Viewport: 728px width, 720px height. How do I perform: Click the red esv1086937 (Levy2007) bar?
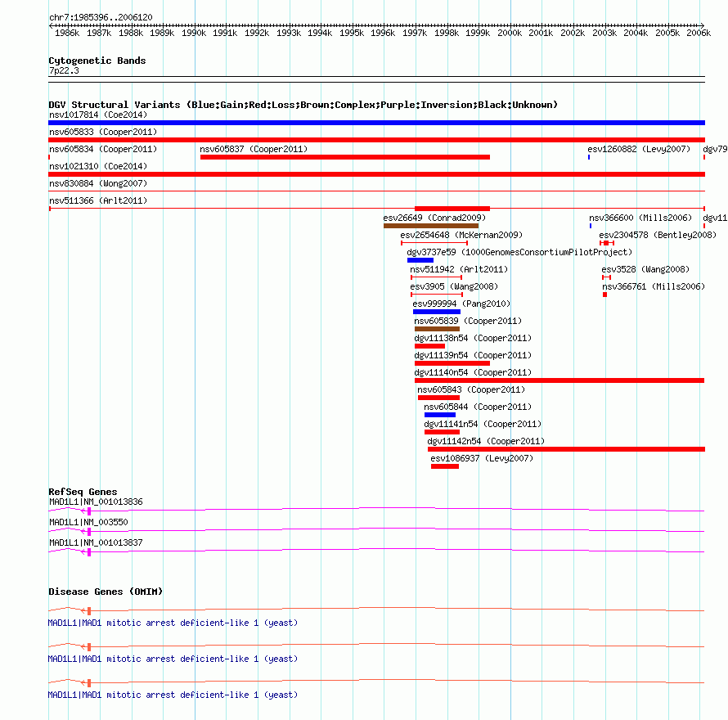point(445,466)
